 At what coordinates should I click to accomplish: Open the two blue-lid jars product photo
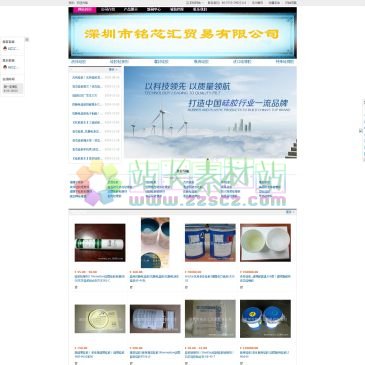pyautogui.click(x=265, y=319)
